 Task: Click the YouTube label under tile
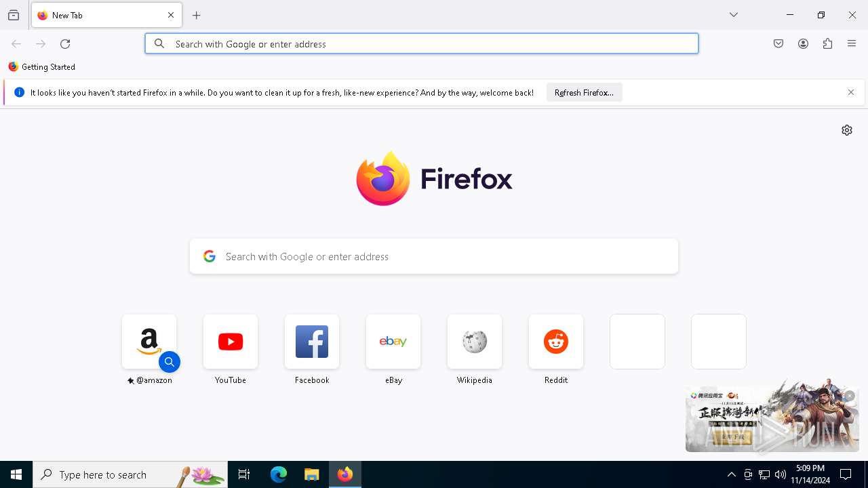tap(231, 380)
